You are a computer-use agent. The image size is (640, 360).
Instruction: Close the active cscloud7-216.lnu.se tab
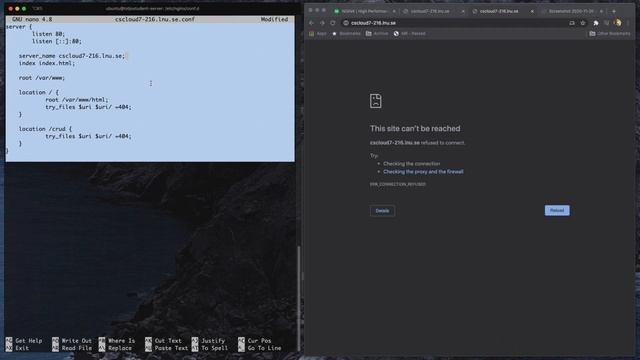coord(532,11)
